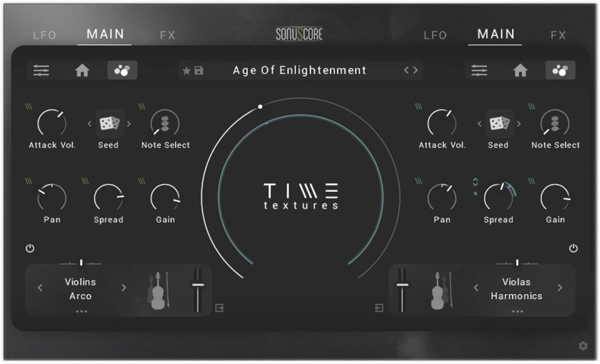600x364 pixels.
Task: Select next left Seed with the arrow
Action: click(x=129, y=124)
